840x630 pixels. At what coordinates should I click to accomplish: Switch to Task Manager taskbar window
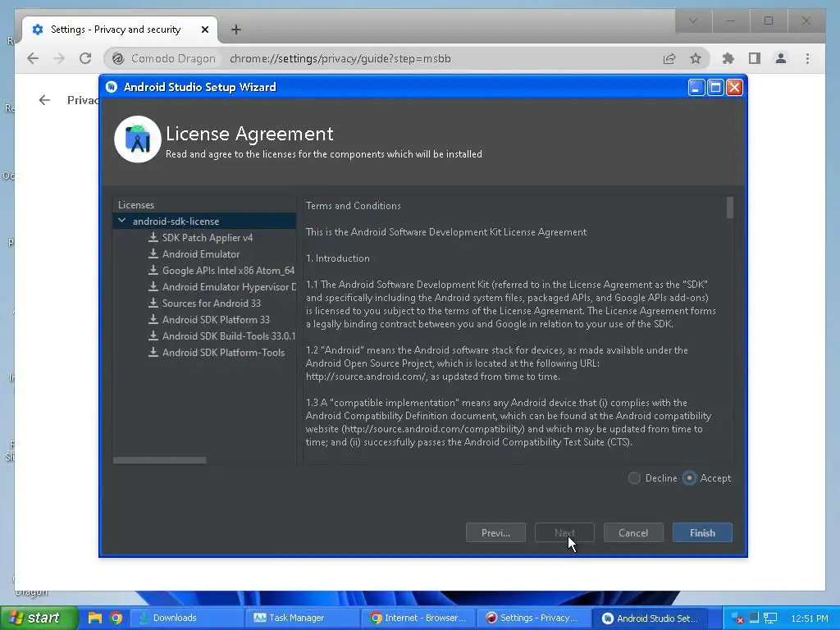click(x=302, y=618)
